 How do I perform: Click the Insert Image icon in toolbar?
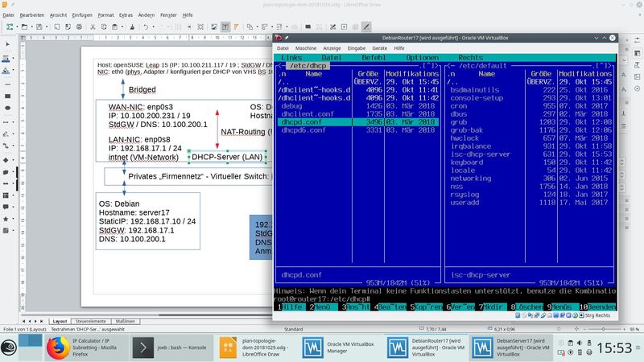tap(214, 27)
